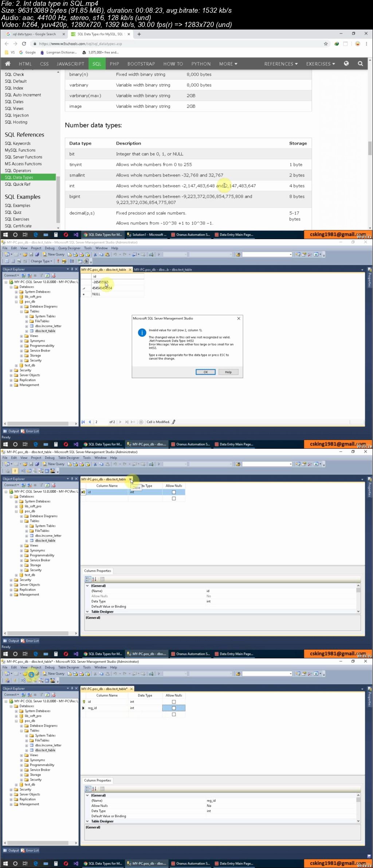373x868 pixels.
Task: Open the EXERCISES dropdown on W3Schools
Action: pyautogui.click(x=321, y=64)
